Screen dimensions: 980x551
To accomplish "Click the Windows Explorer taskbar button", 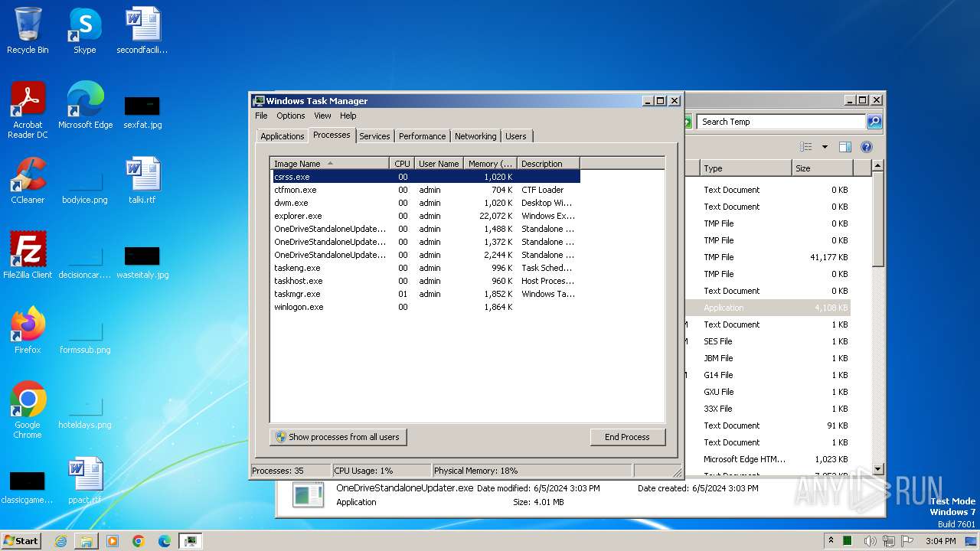I will click(87, 541).
